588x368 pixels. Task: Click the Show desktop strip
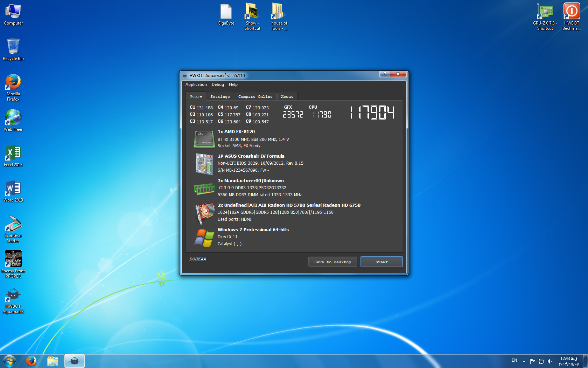click(585, 361)
